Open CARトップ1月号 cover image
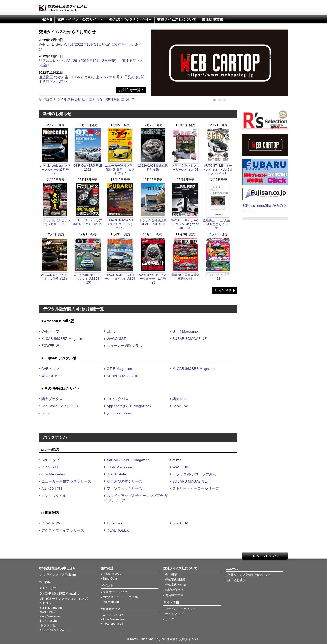This screenshot has height=644, width=327. pos(218,254)
